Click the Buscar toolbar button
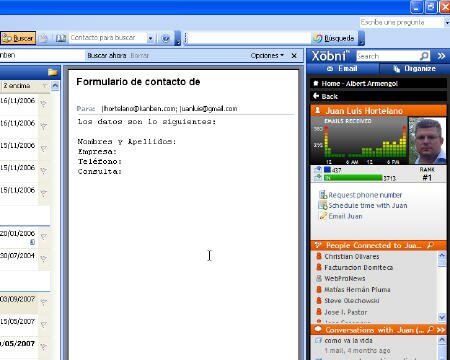The image size is (450, 360). click(18, 38)
